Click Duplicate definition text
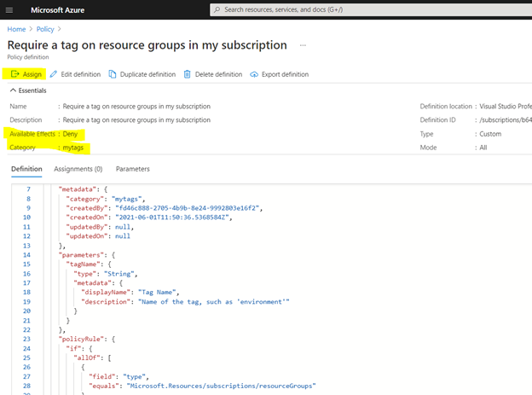Screen dimensions: 532x395 148,74
